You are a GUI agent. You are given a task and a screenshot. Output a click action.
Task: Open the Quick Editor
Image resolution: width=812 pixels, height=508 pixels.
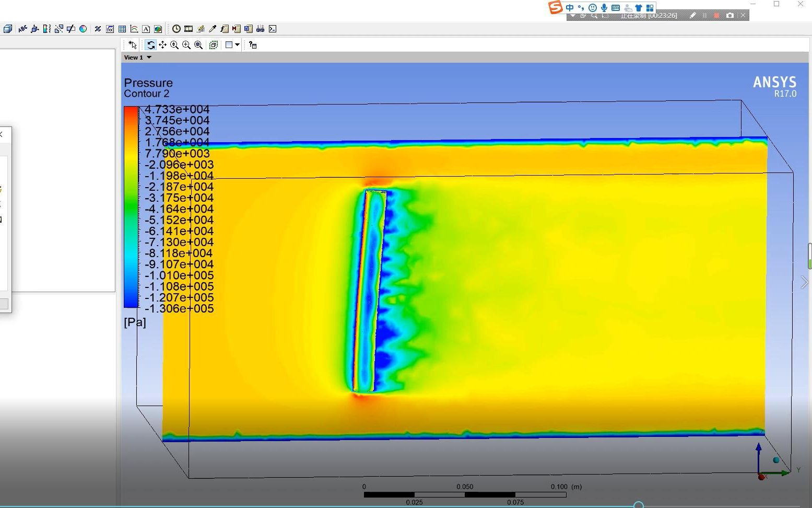click(x=201, y=29)
